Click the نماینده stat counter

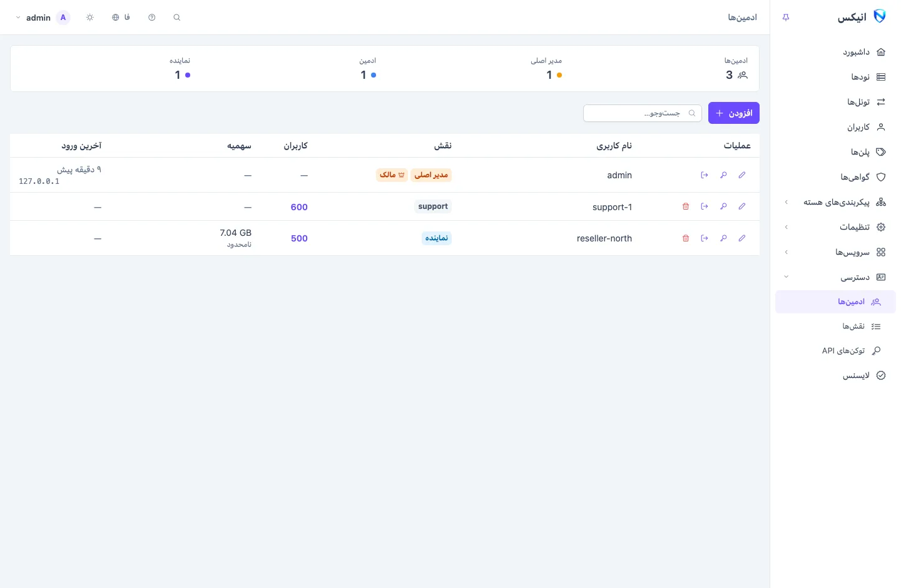180,68
